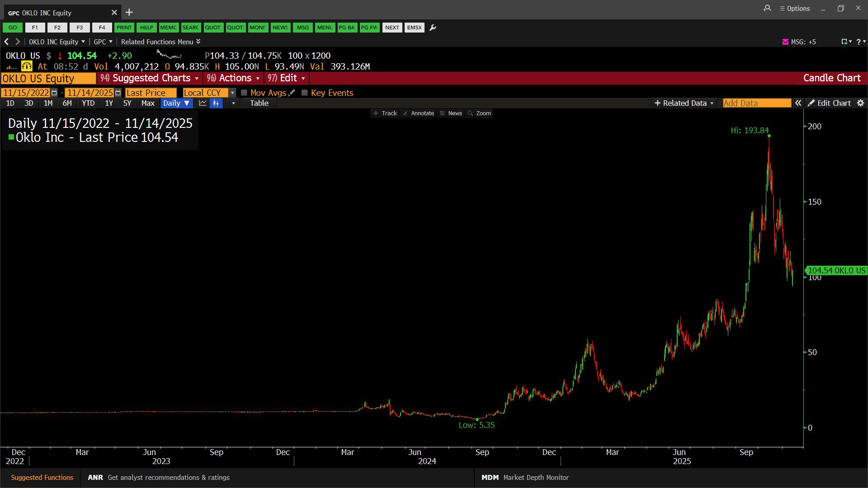Open the Daily periodicity dropdown
The width and height of the screenshot is (868, 488).
[176, 103]
